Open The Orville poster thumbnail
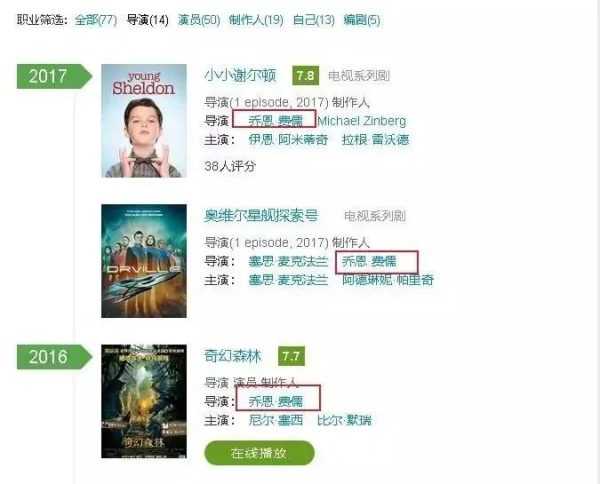 click(x=144, y=261)
